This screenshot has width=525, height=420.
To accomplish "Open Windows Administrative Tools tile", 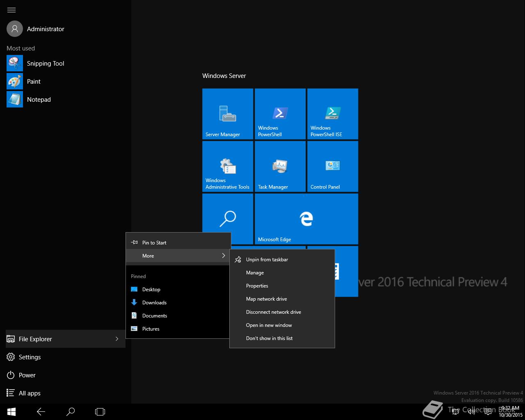I will (228, 167).
